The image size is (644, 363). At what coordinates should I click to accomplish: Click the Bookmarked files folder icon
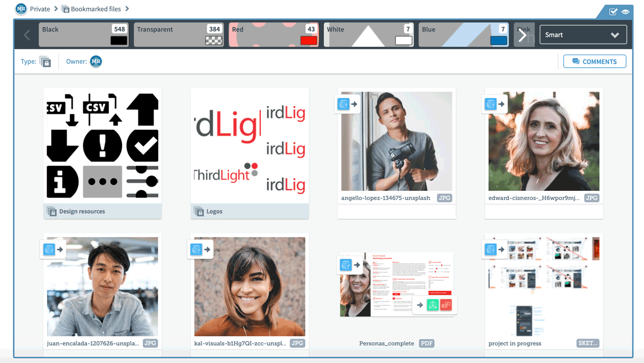click(65, 9)
